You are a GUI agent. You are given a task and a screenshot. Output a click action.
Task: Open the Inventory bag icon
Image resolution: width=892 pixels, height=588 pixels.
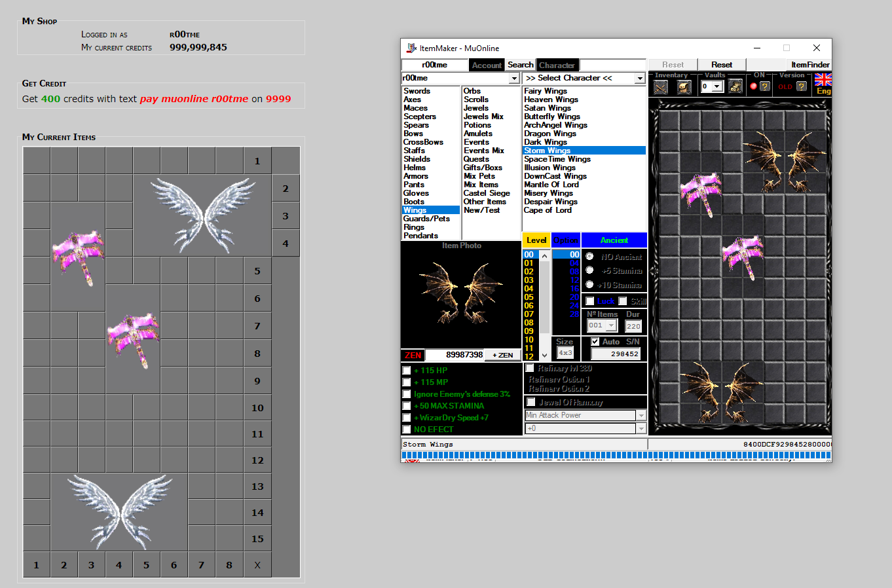[x=684, y=86]
